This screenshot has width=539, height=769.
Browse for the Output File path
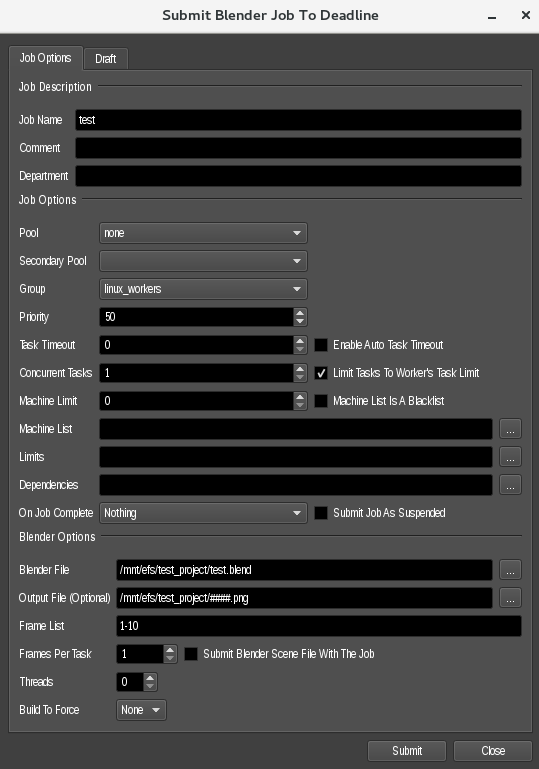click(510, 597)
